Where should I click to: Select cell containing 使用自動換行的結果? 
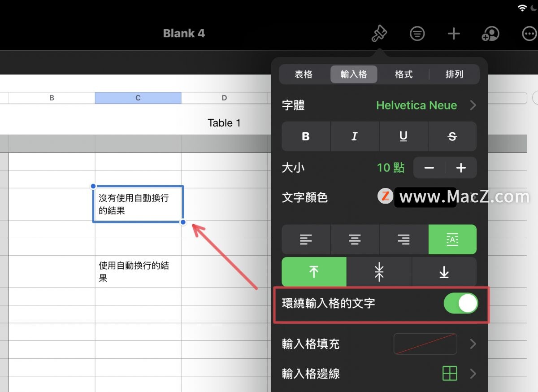coord(138,272)
